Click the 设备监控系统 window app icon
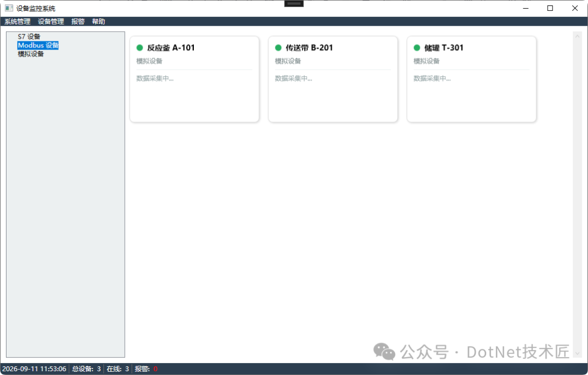Viewport: 588px width, 375px height. pyautogui.click(x=9, y=8)
